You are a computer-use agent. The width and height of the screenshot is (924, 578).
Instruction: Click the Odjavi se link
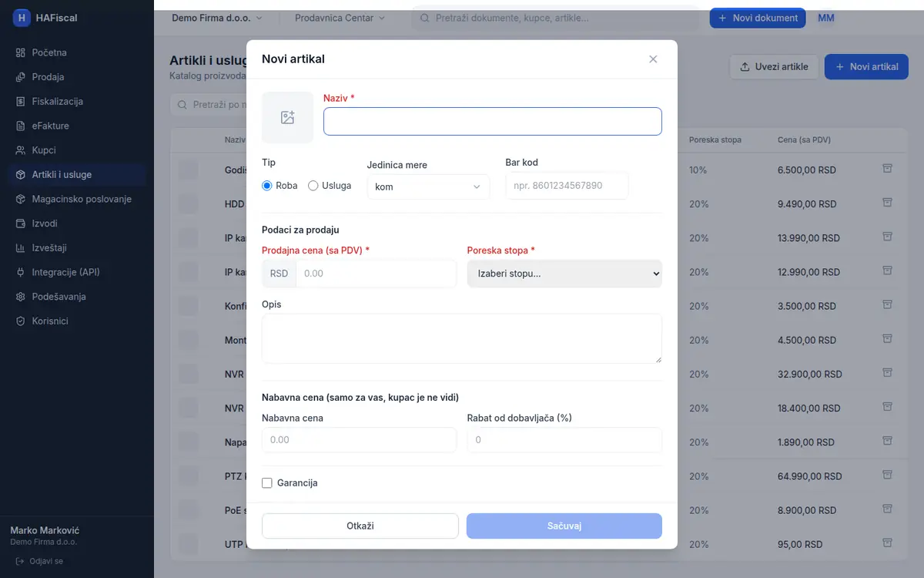tap(40, 561)
